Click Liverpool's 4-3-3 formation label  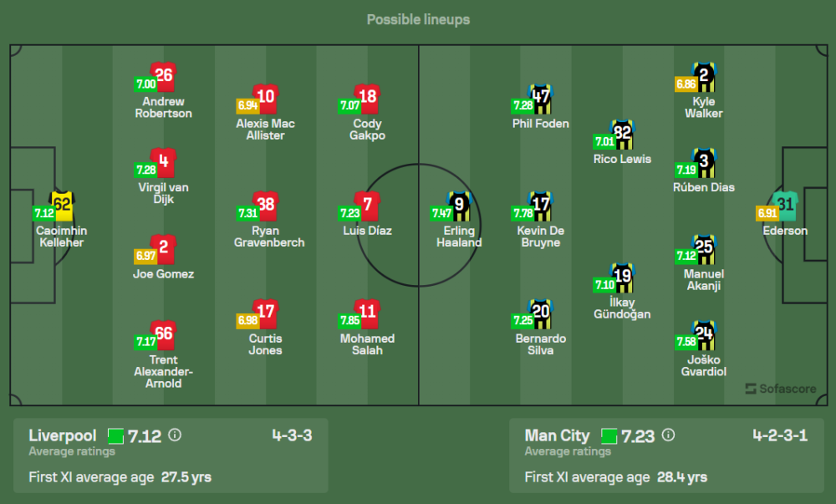[x=292, y=435]
